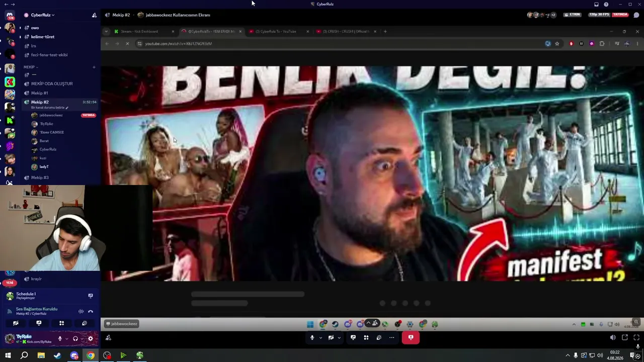Open microphone input options arrow in user panel

point(66,338)
